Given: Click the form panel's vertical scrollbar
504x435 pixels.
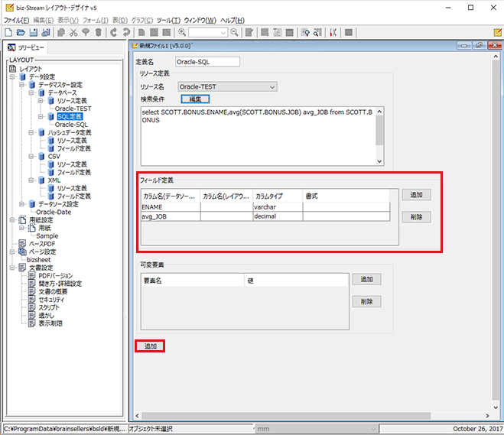Looking at the screenshot, I should pos(496,229).
